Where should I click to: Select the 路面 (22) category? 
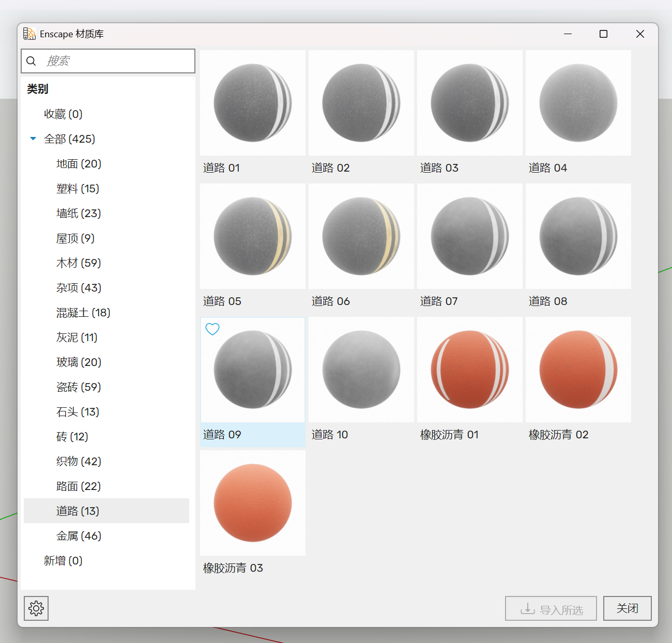click(x=79, y=486)
